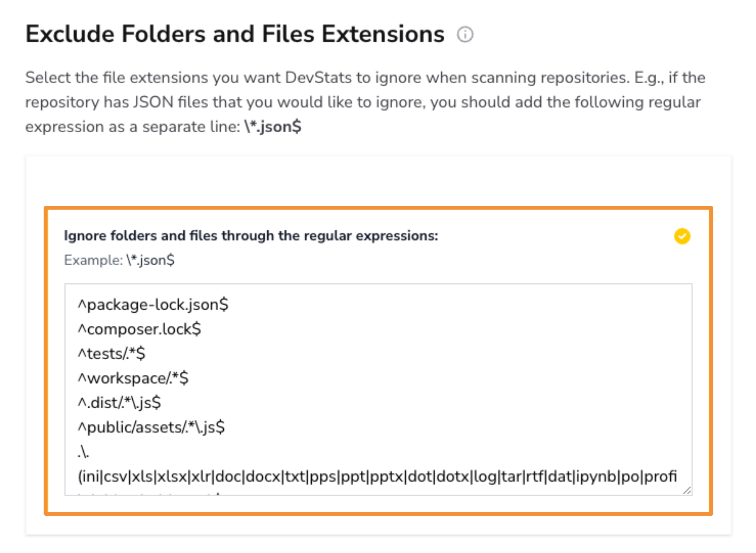Click the info icon beside the heading

(x=465, y=35)
